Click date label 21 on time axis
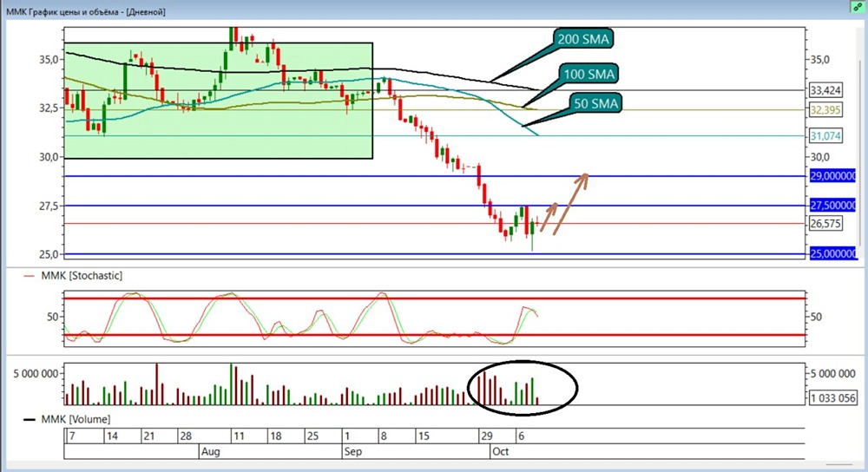The image size is (868, 472). (148, 436)
